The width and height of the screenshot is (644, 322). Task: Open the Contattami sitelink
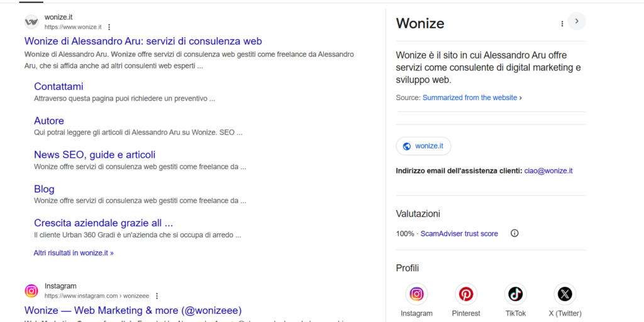(x=58, y=87)
